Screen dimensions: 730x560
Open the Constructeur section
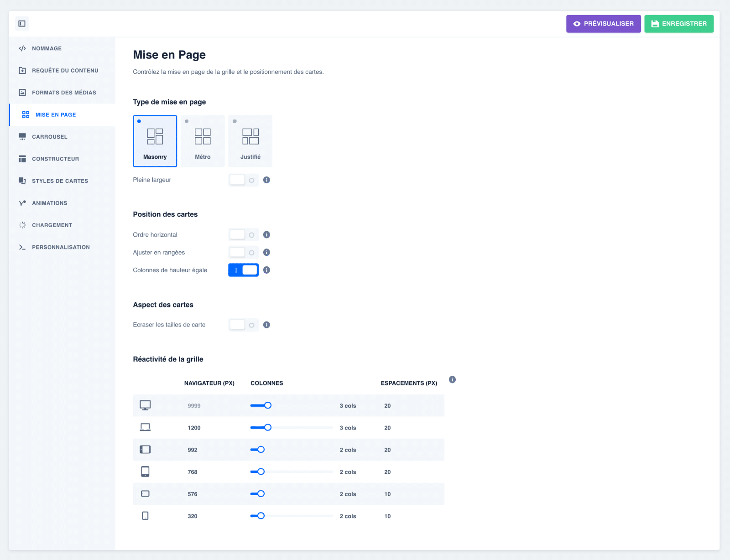62,159
